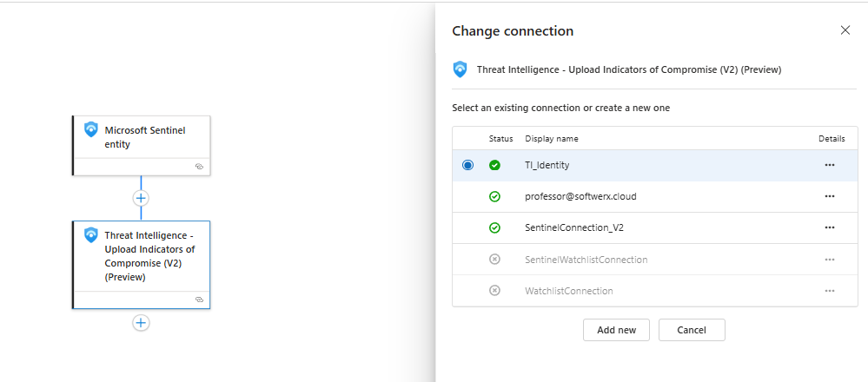
Task: Open details ellipsis for SentinelWatchlistConnection
Action: (829, 260)
